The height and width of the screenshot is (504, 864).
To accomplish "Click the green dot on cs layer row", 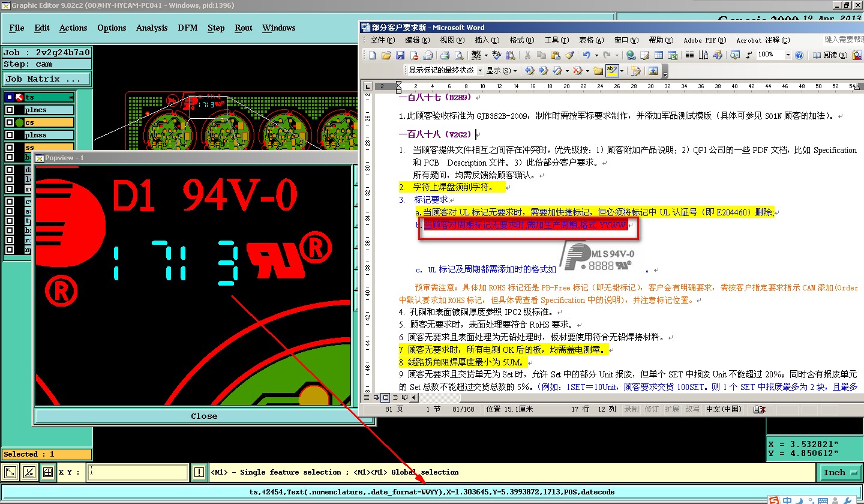I will 19,122.
